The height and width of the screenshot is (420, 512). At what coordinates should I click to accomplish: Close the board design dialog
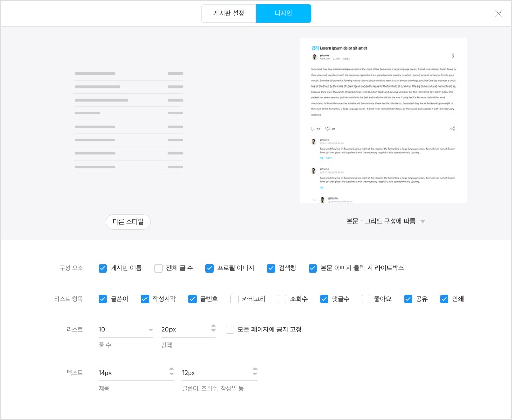(x=498, y=14)
